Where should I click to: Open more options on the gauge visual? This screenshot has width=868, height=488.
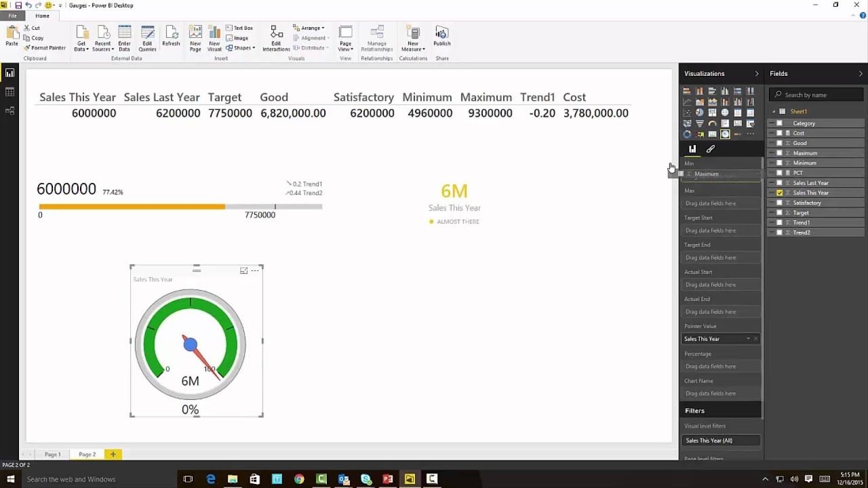pos(255,270)
